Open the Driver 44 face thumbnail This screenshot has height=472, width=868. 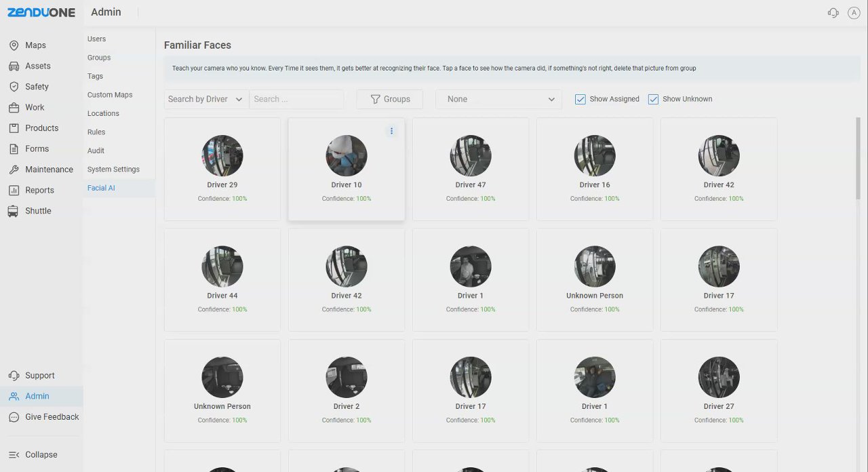pyautogui.click(x=222, y=266)
